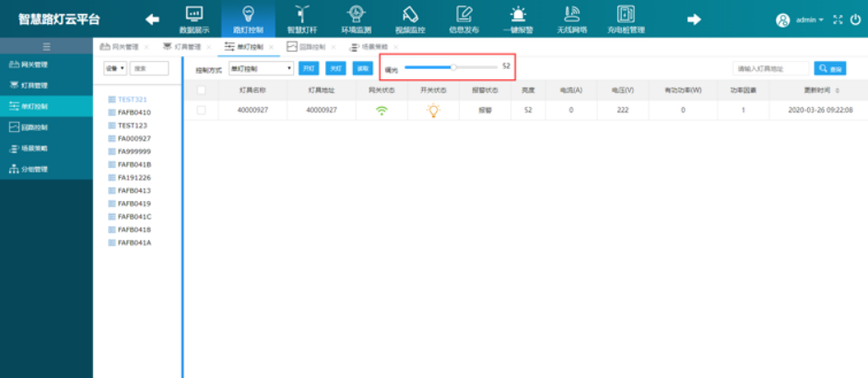Viewport: 868px width, 378px height.
Task: Expand the 控制方式 control mode dropdown
Action: [261, 68]
